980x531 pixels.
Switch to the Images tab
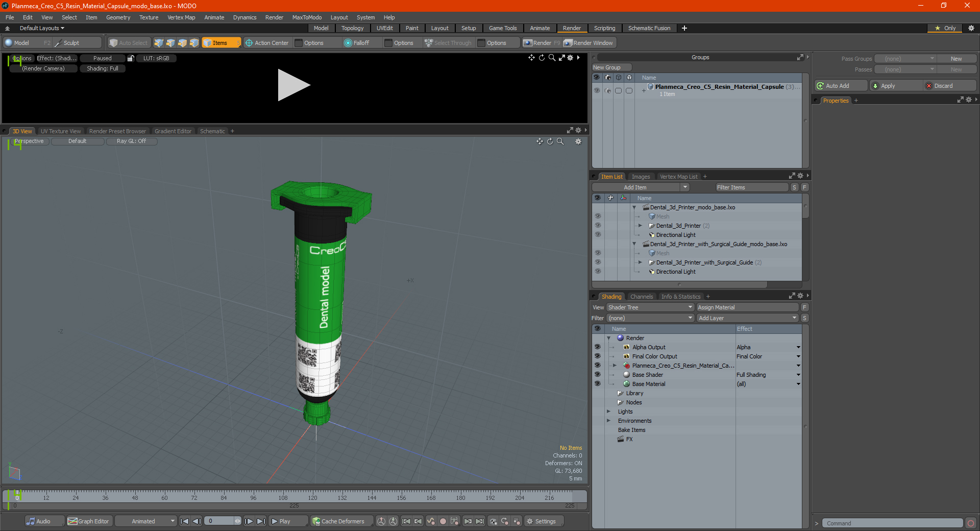pyautogui.click(x=641, y=177)
